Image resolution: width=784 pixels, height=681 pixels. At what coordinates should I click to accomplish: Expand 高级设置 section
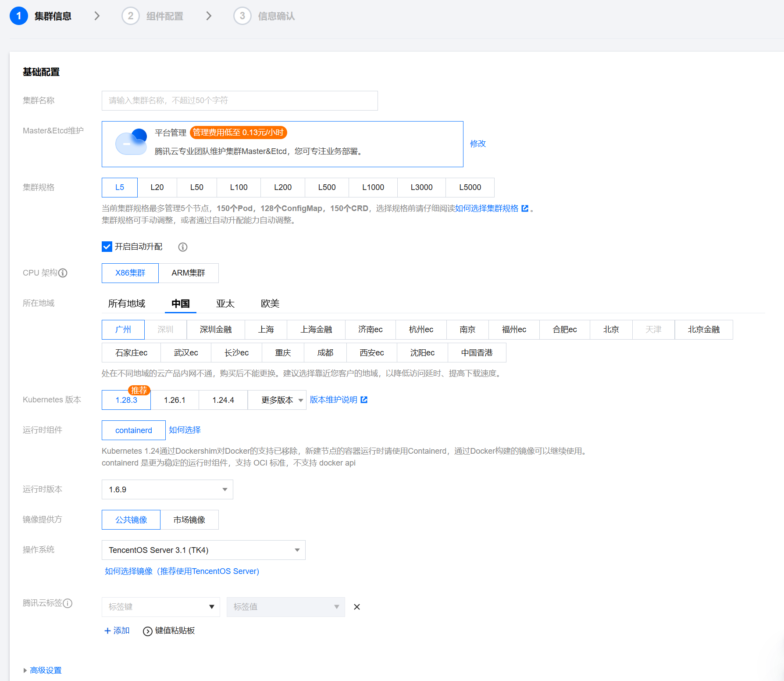point(43,670)
